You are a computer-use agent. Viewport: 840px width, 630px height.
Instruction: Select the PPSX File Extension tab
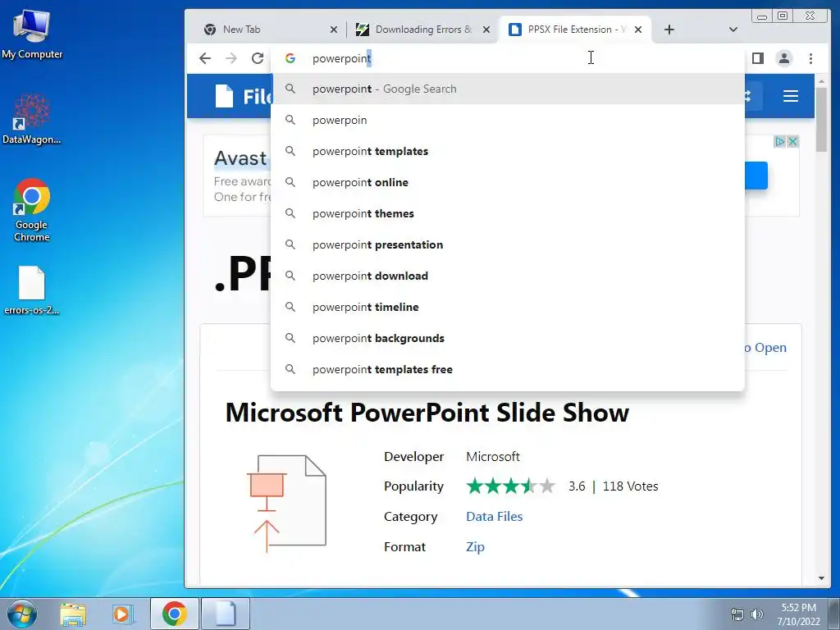coord(575,30)
